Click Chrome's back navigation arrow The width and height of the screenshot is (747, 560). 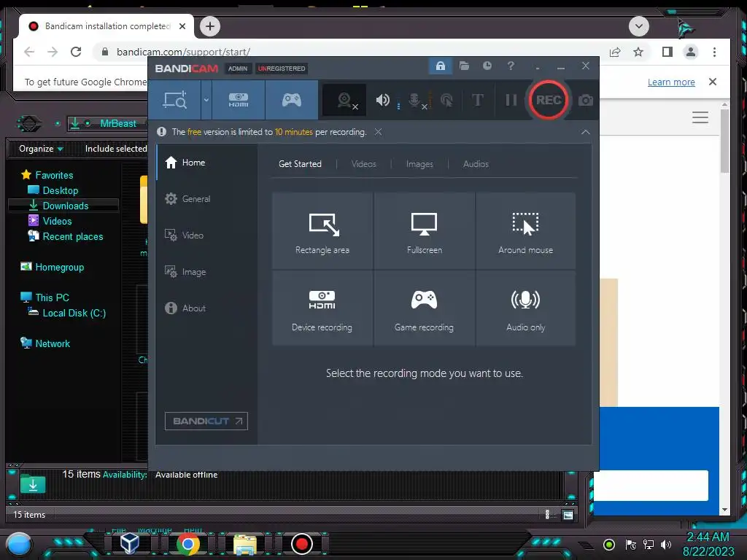point(29,52)
